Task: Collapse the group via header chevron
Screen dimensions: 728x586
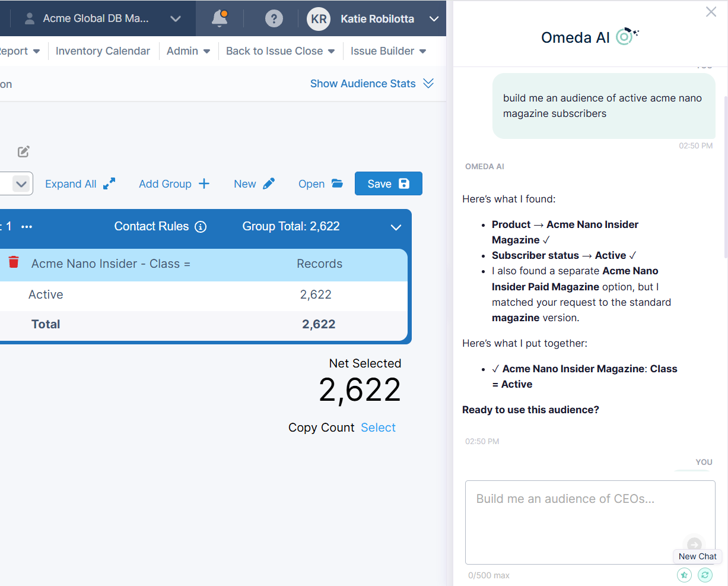Action: pos(396,227)
